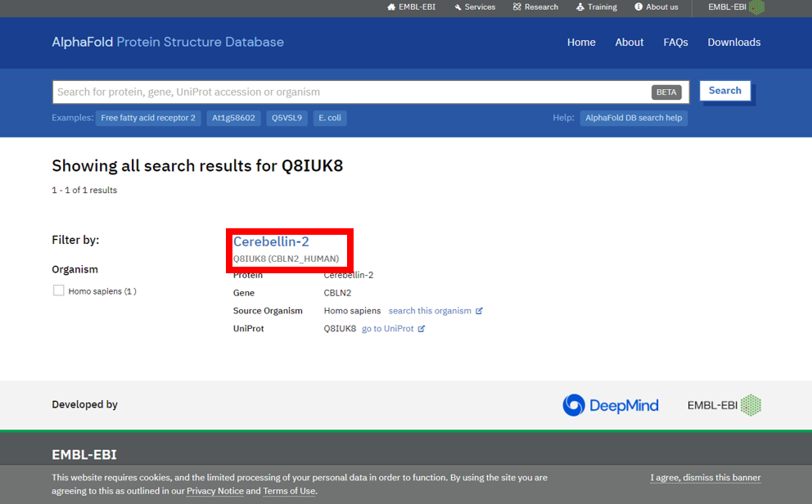Viewport: 812px width, 504px height.
Task: Click the 1 - 1 of 1 results text
Action: pyautogui.click(x=84, y=190)
